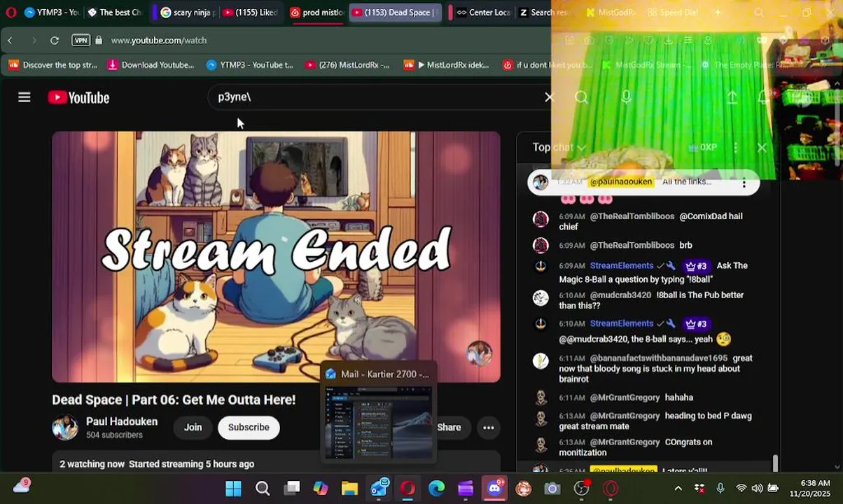Open the '(276) MistLordRx' bookmark
Viewport: 843px width, 504px height.
(x=347, y=65)
